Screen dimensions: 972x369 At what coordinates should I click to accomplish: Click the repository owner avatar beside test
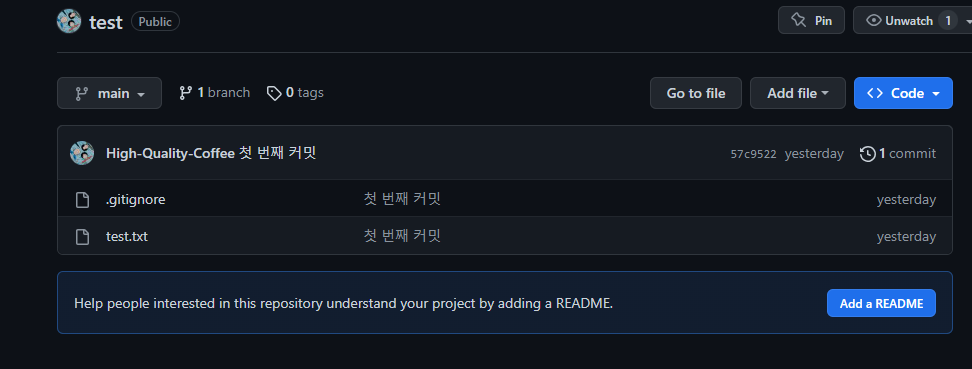69,22
